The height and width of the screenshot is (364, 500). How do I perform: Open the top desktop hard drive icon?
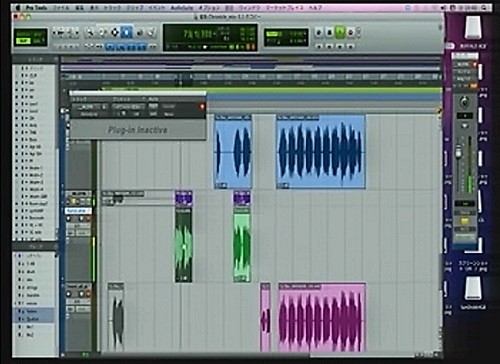(x=473, y=29)
